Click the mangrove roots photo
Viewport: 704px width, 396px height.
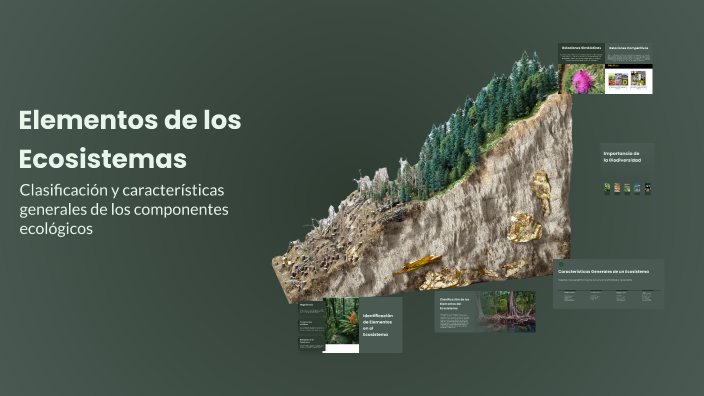click(506, 312)
